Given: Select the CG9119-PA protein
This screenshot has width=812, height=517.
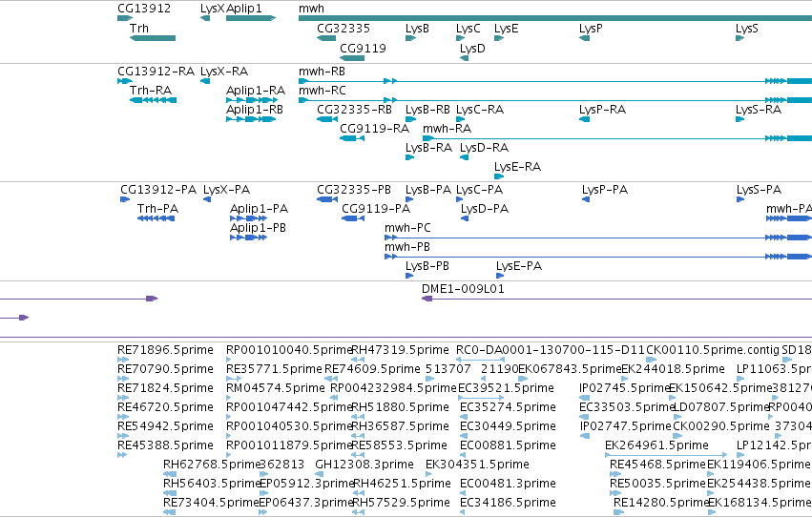Looking at the screenshot, I should pos(353,218).
